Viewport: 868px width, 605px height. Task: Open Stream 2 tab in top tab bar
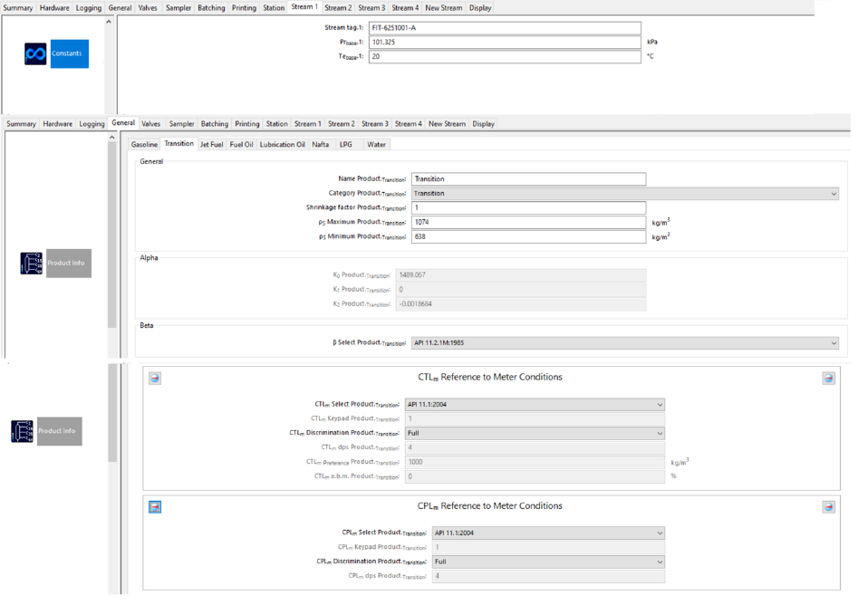point(338,8)
